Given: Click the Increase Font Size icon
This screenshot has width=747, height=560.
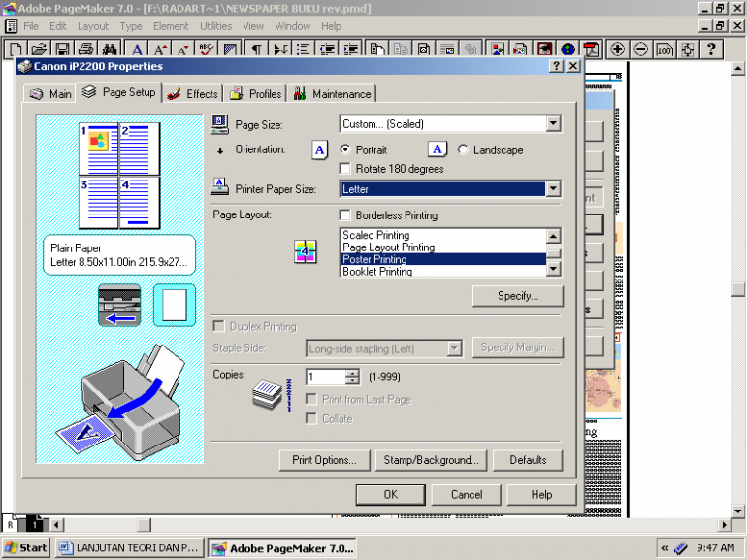Looking at the screenshot, I should pyautogui.click(x=160, y=49).
